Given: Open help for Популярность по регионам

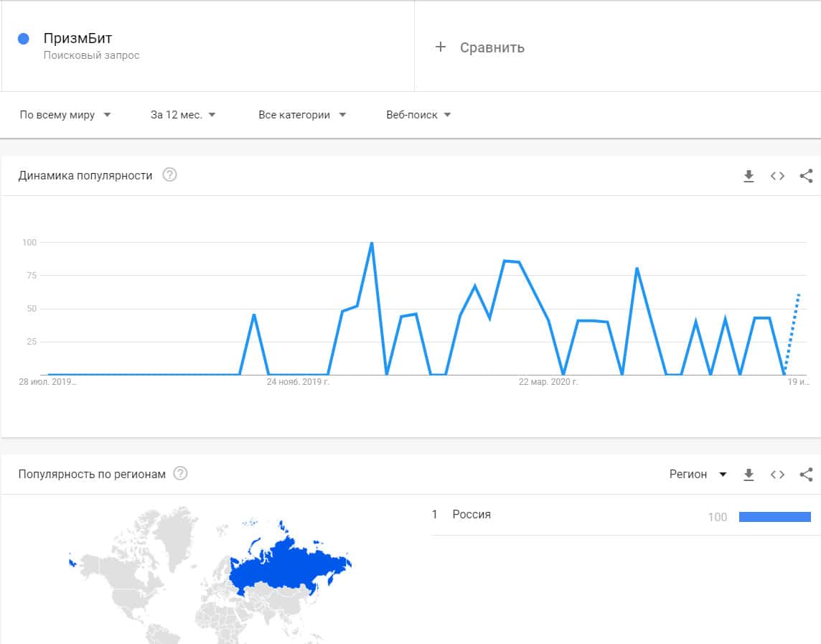Looking at the screenshot, I should 181,474.
